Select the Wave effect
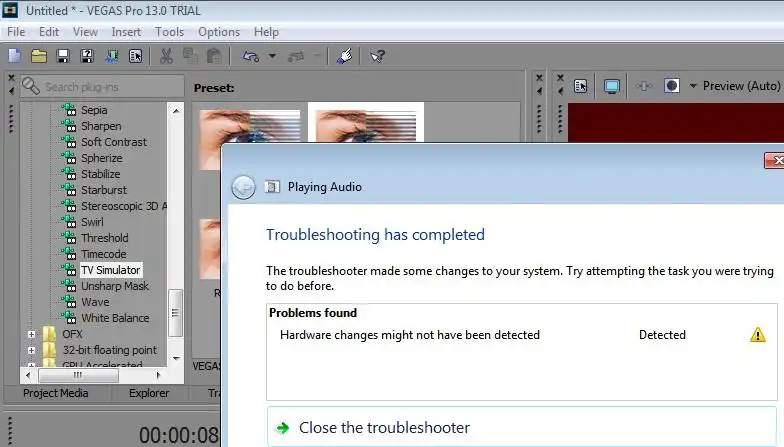This screenshot has width=784, height=447. [x=96, y=302]
